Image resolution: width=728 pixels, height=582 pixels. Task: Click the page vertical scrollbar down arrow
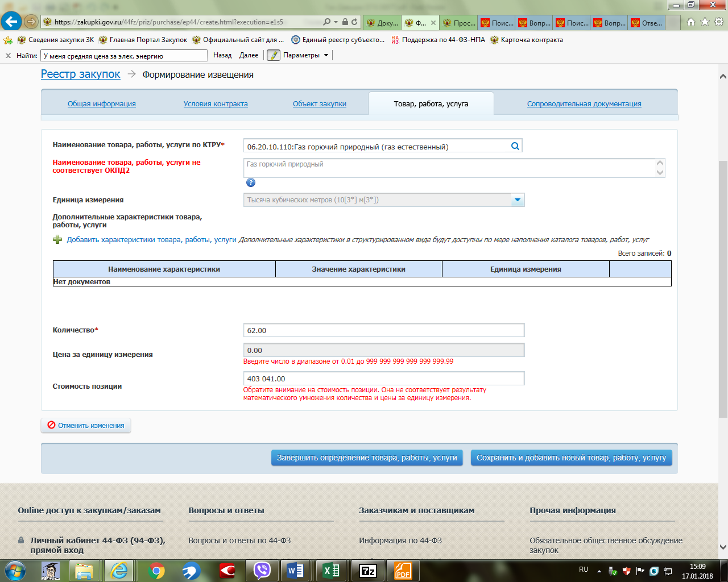pyautogui.click(x=723, y=547)
